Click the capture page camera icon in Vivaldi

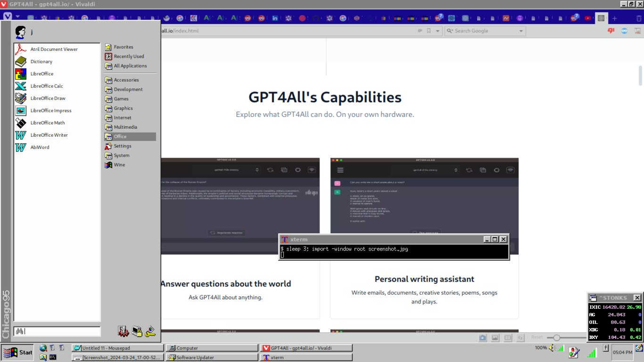tap(483, 337)
